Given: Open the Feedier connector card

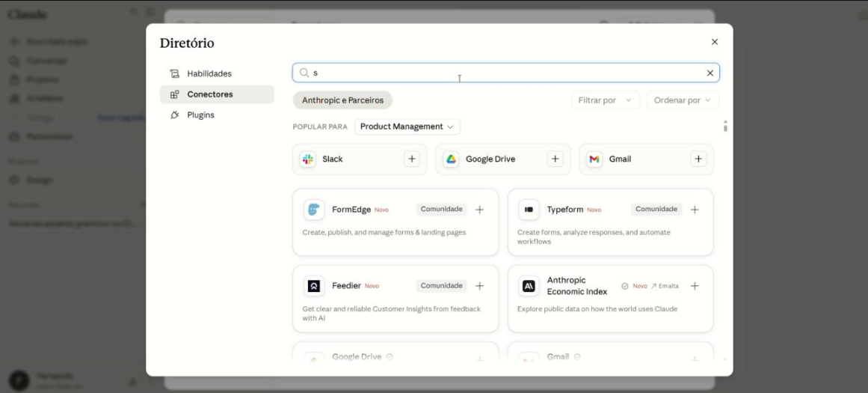Looking at the screenshot, I should click(x=395, y=299).
